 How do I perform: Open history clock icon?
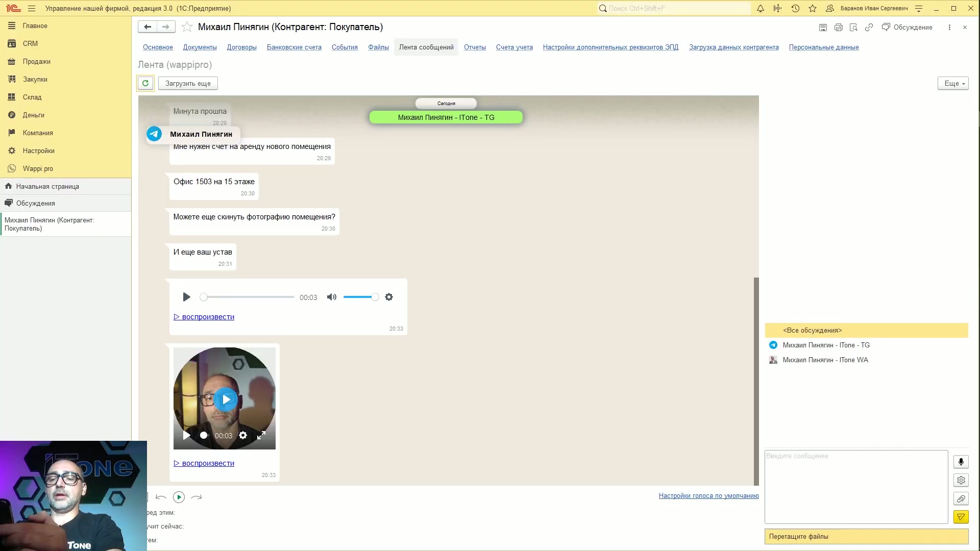tap(795, 8)
